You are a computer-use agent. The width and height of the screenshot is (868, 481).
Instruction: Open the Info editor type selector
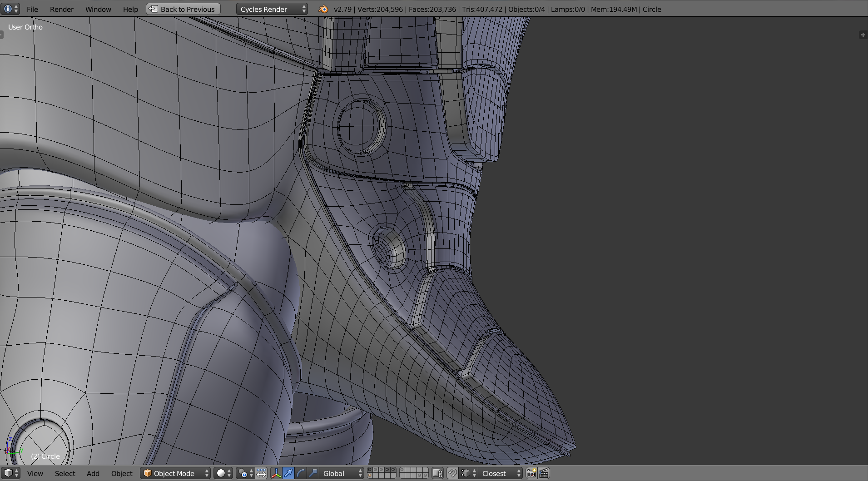pos(10,9)
